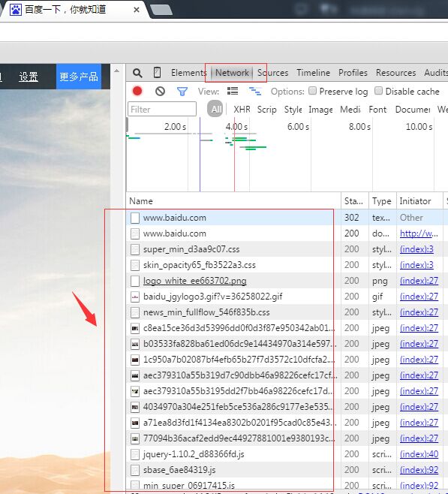Click the 4.00 s timeline overview marker
The height and width of the screenshot is (494, 448).
point(236,127)
